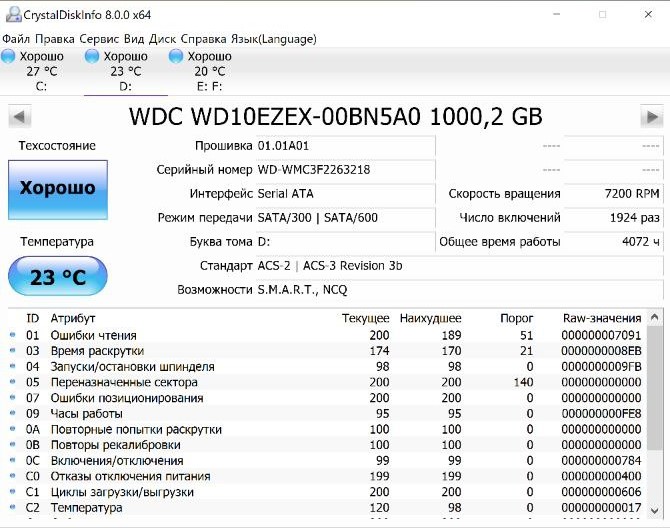Click raw value 000000000784 of Включения/отключения
670x528 pixels.
pyautogui.click(x=601, y=461)
